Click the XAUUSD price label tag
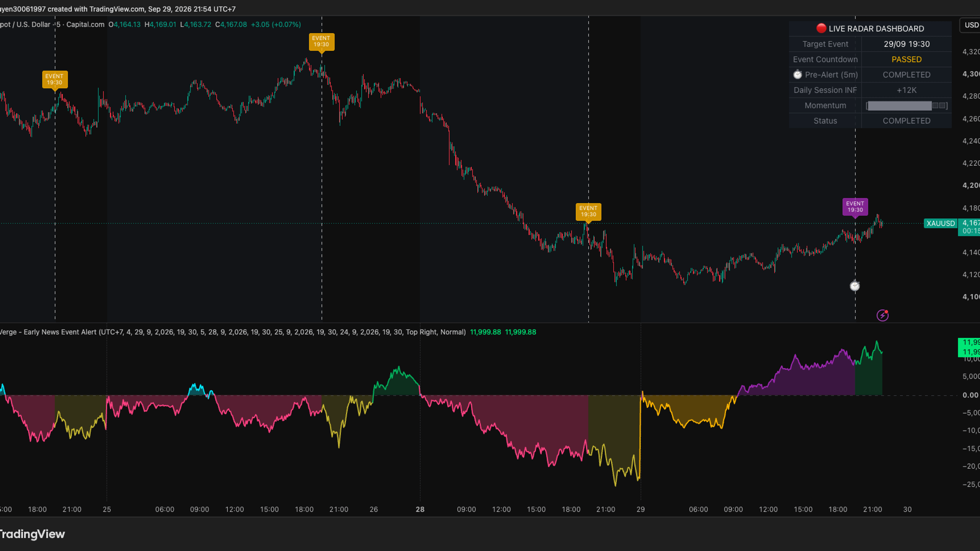 941,223
